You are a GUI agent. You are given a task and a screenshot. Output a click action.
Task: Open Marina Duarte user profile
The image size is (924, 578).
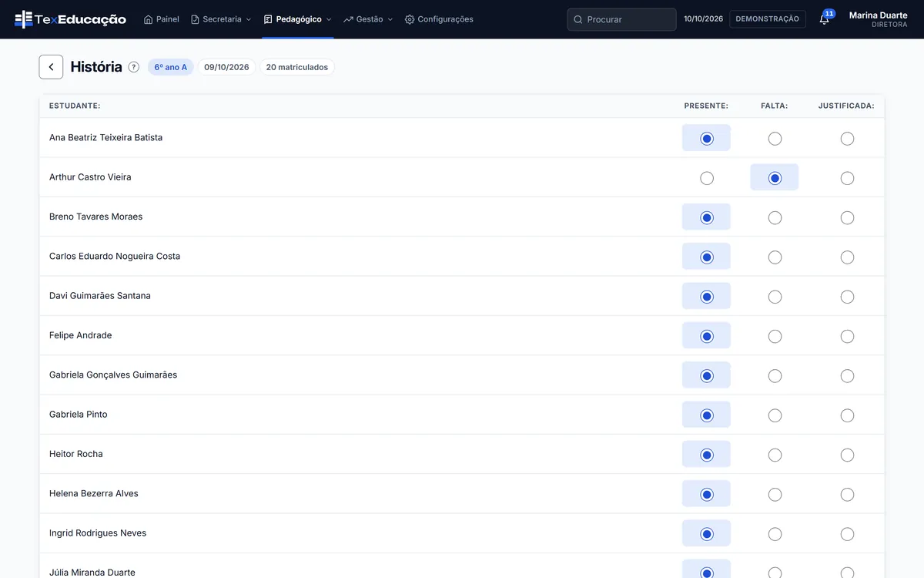pos(878,19)
